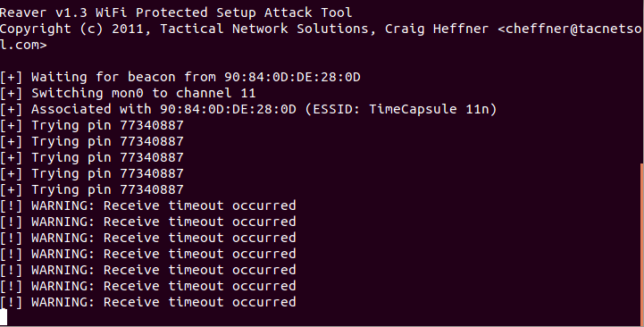Viewport: 644px width, 327px height.
Task: Click the 'Waiting for beacon' text
Action: tap(103, 77)
